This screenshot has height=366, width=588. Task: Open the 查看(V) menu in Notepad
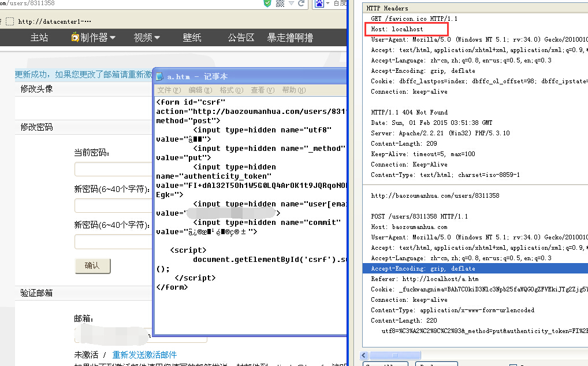click(262, 90)
